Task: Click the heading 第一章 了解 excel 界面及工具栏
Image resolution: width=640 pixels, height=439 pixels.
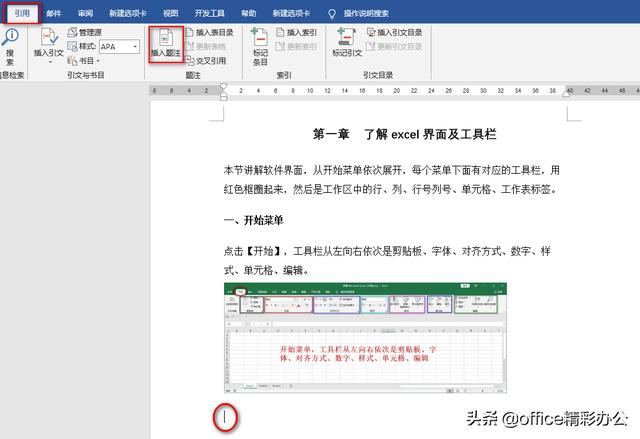Action: [404, 134]
